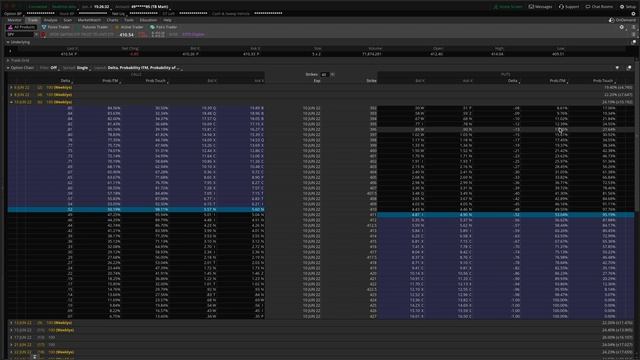Open the Layout dropdown listing Delta, Probability ITM
This screenshot has height=360, width=640.
pyautogui.click(x=144, y=68)
